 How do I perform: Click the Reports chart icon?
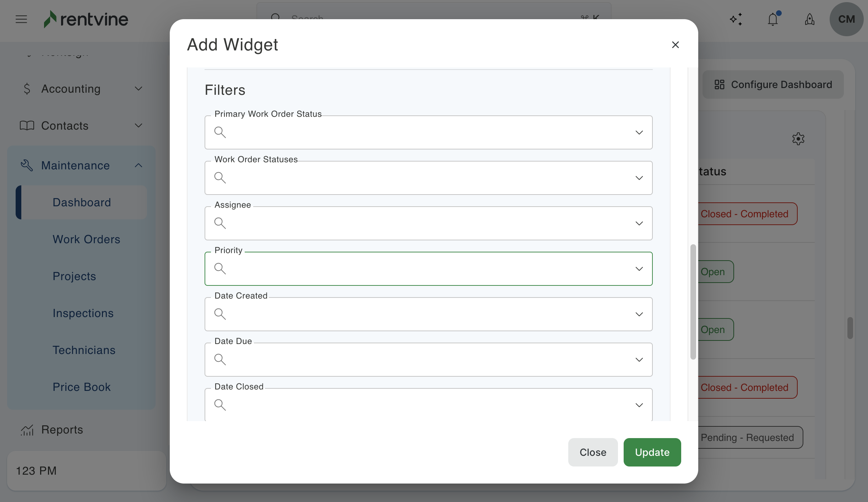27,430
